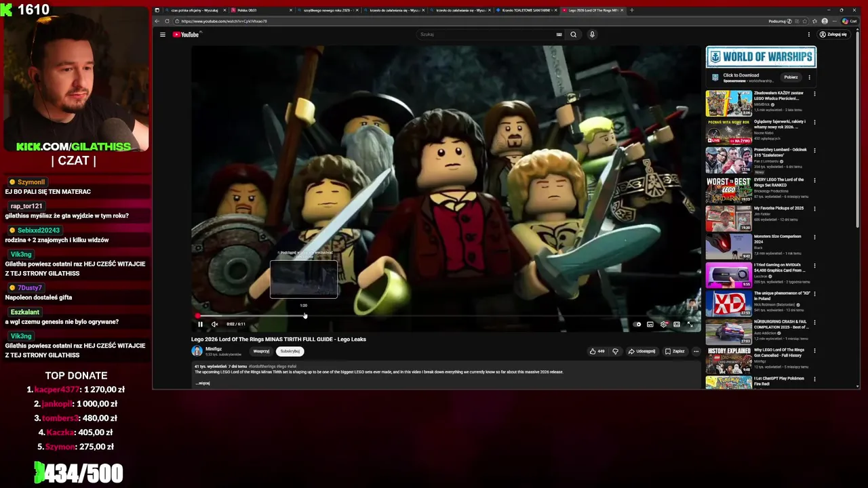Pause the YouTube video
Screen dimensions: 868x488
200,324
